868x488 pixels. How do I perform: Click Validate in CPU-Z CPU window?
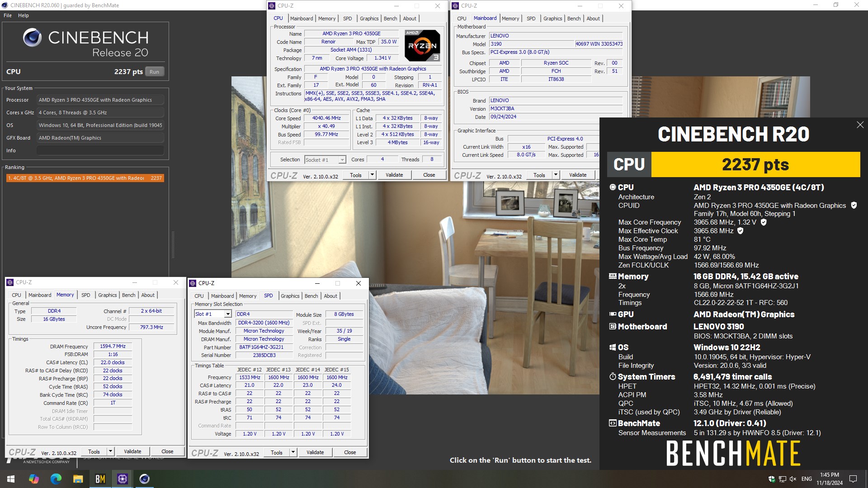click(x=394, y=175)
